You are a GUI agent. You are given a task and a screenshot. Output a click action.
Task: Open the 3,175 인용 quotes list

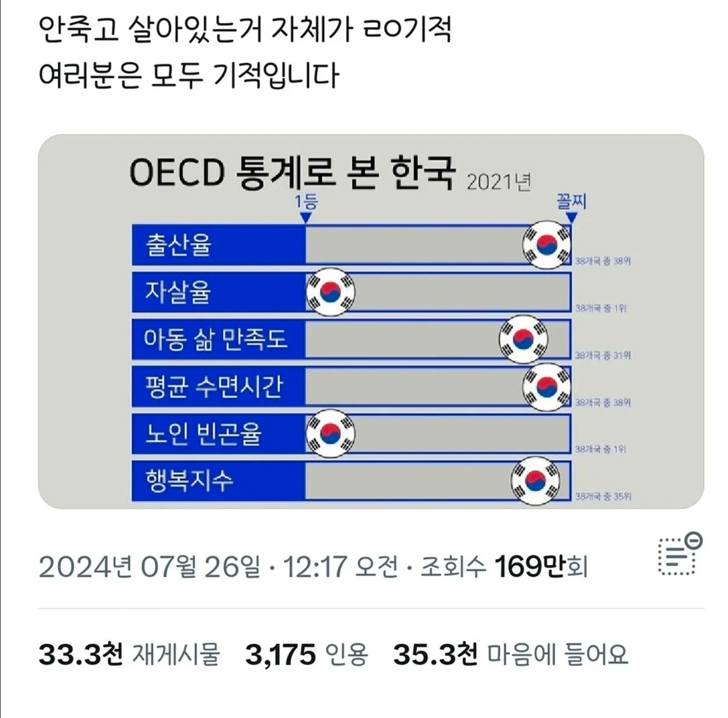306,654
